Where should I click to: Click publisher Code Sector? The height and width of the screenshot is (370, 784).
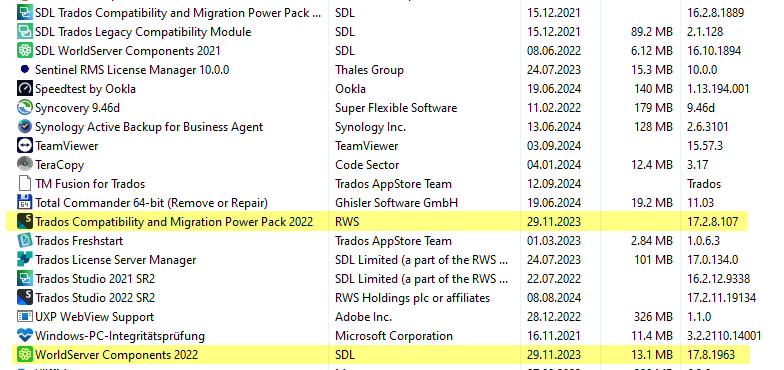pos(367,165)
